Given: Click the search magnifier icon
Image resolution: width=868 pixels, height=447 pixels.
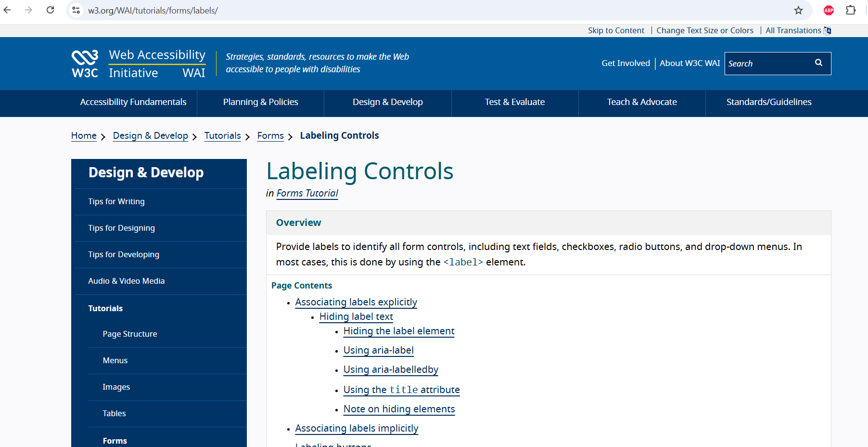Looking at the screenshot, I should 818,63.
